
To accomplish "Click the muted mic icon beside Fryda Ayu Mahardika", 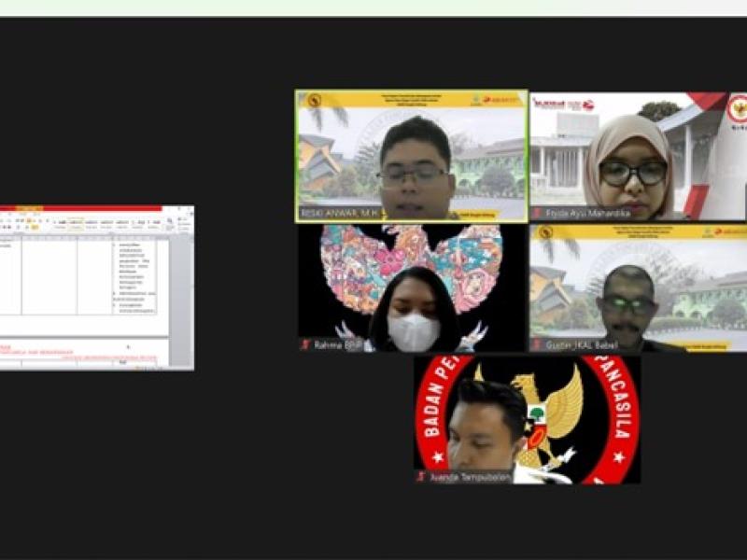I will point(538,213).
